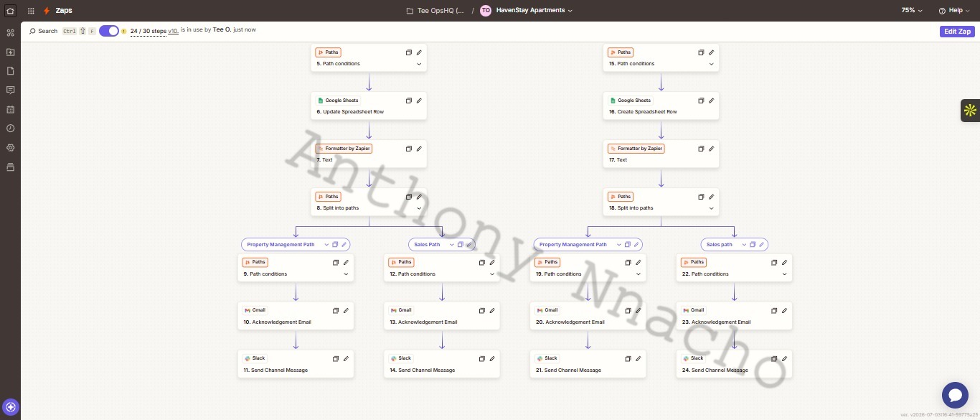Click the Edit Zap button
The image size is (980, 420).
[x=957, y=32]
